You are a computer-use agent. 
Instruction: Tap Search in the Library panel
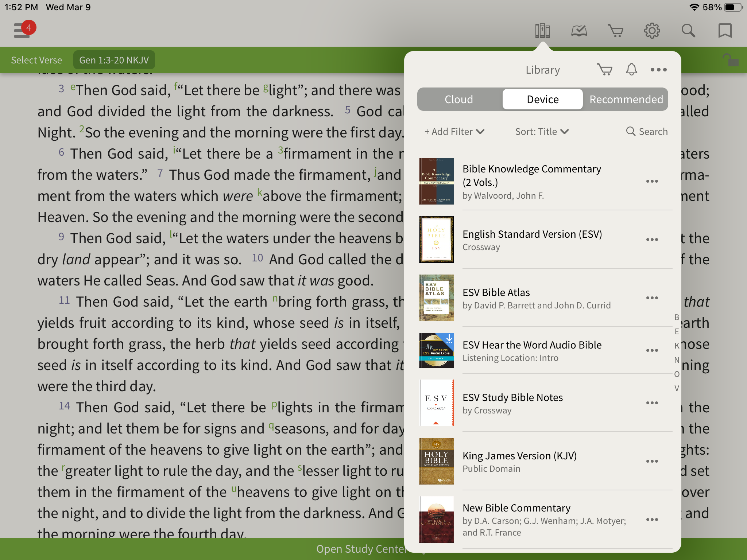point(647,132)
